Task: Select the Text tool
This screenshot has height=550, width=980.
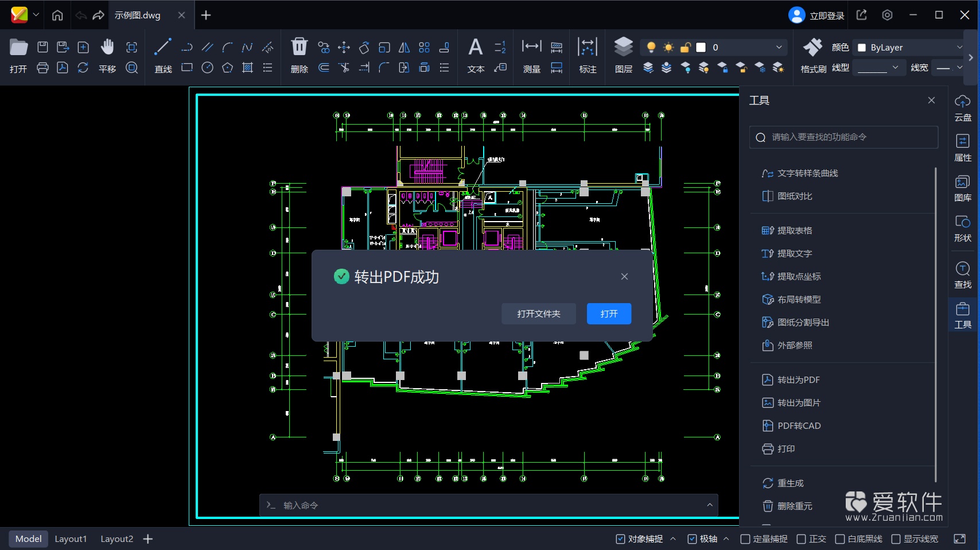Action: point(475,48)
